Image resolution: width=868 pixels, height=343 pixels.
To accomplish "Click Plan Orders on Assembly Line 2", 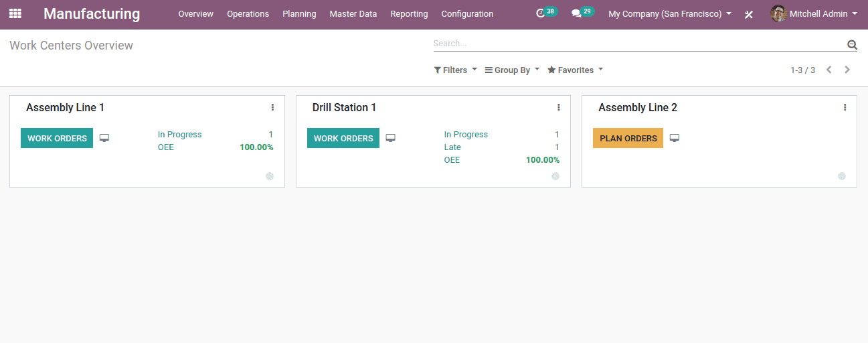I will coord(628,138).
